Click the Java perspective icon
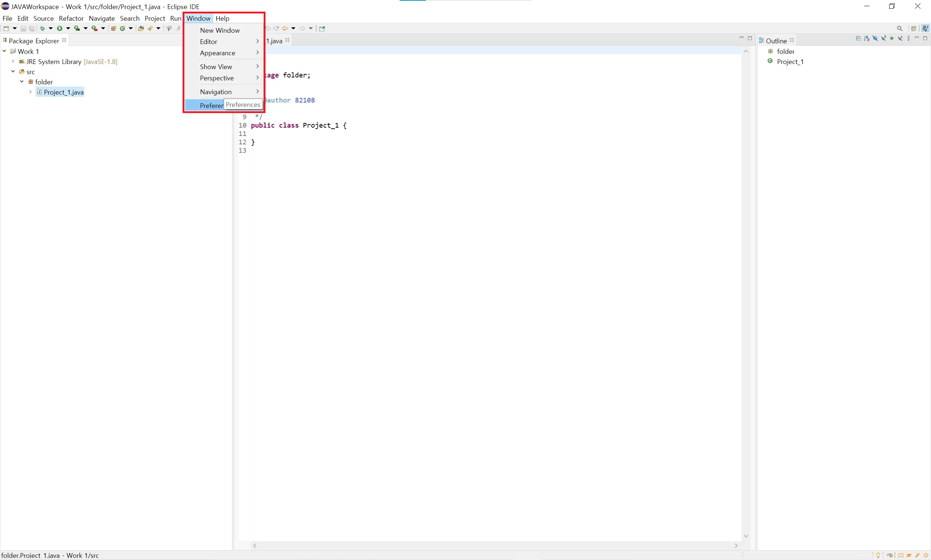This screenshot has width=931, height=560. click(x=925, y=28)
